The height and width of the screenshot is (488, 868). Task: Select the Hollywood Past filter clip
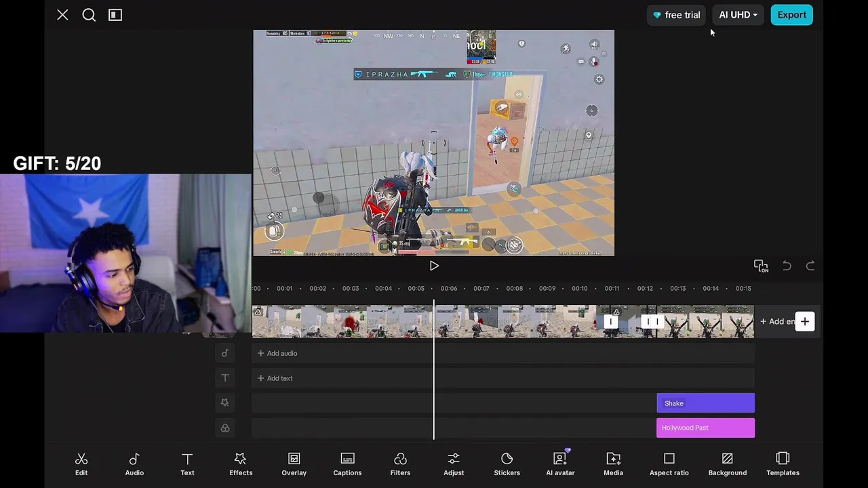click(705, 428)
